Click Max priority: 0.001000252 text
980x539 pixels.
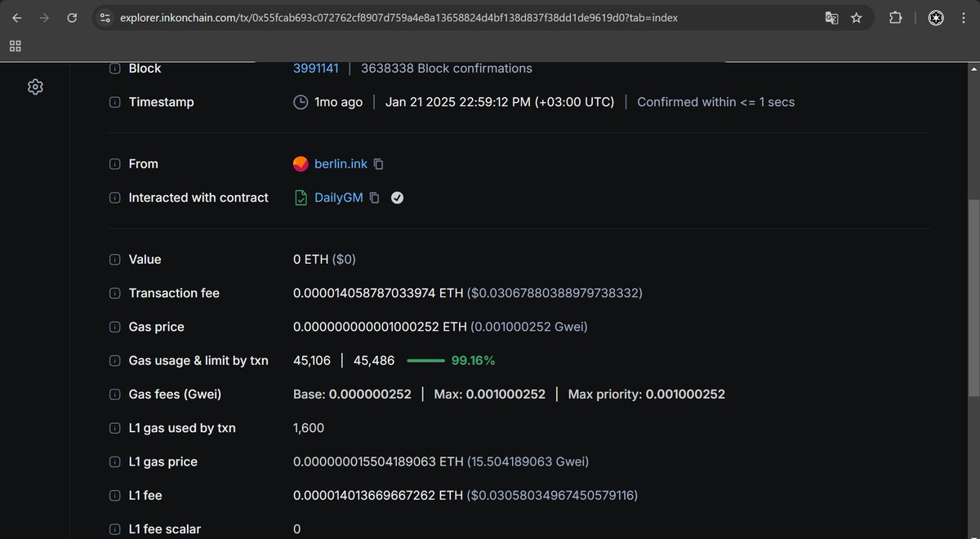pyautogui.click(x=646, y=394)
